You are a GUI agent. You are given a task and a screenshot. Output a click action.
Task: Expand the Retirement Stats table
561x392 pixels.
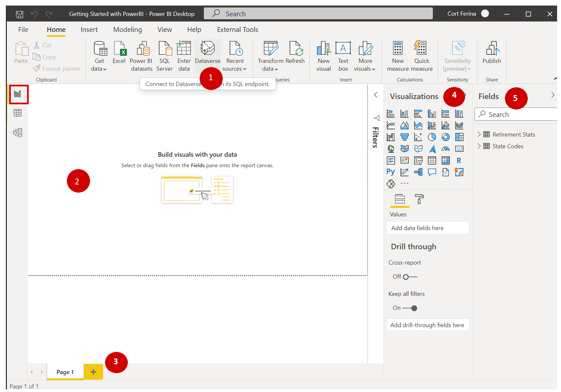[479, 134]
